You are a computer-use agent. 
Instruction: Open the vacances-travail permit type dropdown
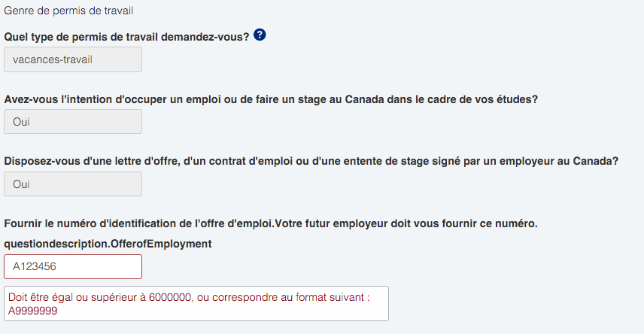[x=73, y=59]
